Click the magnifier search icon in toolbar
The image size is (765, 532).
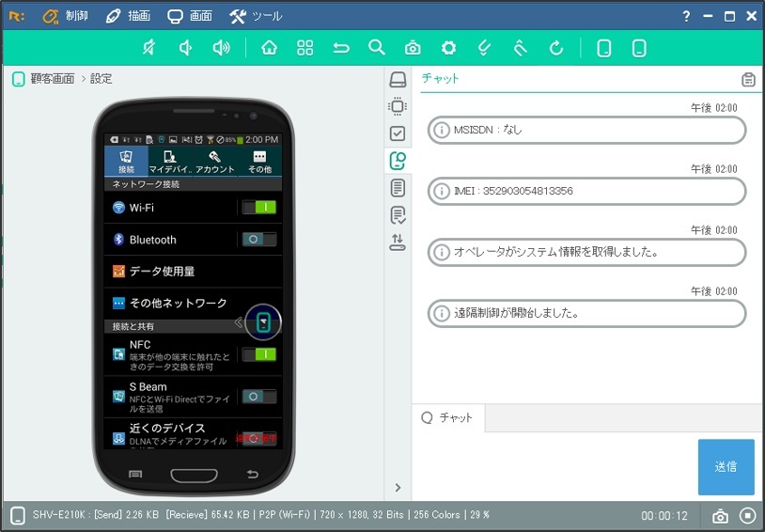(x=377, y=48)
